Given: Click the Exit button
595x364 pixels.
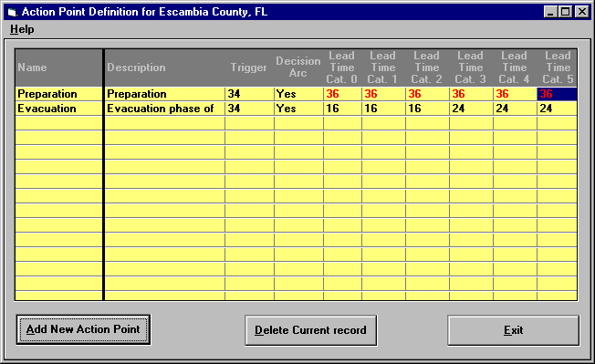Looking at the screenshot, I should click(514, 330).
